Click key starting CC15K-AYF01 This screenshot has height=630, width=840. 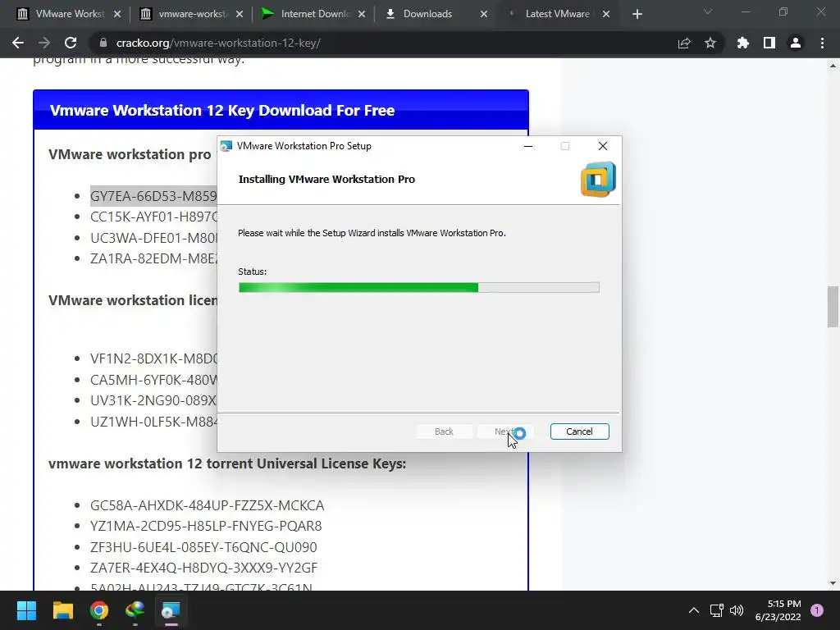coord(153,217)
